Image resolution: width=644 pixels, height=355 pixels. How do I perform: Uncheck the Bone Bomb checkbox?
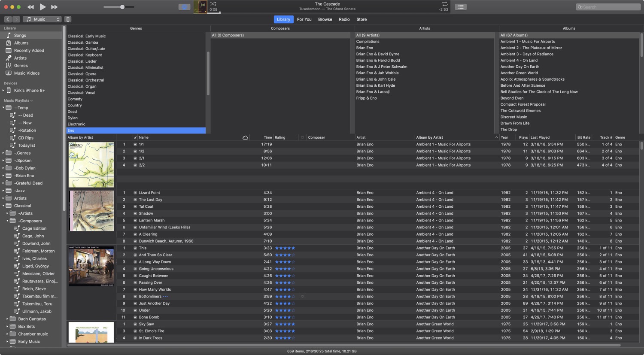pyautogui.click(x=135, y=318)
